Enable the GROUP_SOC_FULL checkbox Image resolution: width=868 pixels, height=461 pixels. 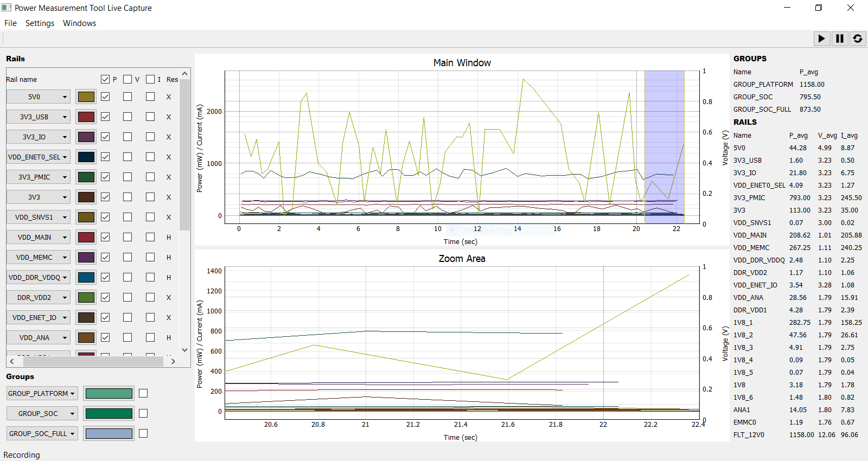click(143, 433)
